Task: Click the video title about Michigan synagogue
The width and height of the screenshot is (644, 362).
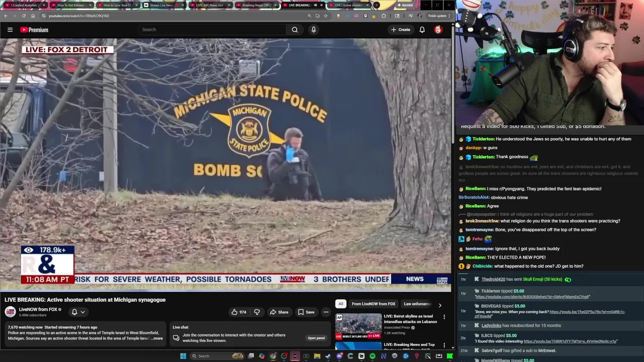Action: [85, 300]
